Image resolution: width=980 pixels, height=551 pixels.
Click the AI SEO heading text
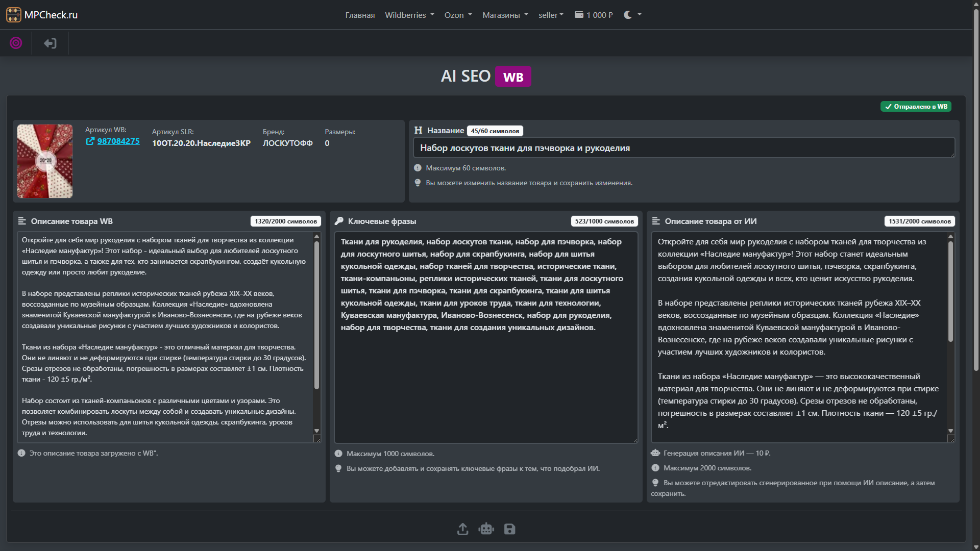click(x=465, y=76)
